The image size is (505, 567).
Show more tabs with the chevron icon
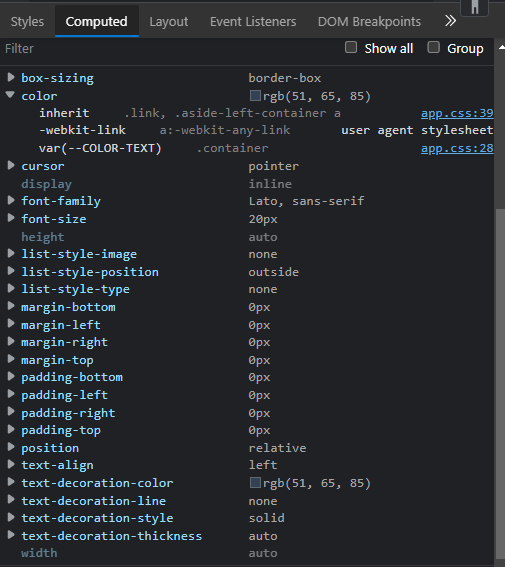pyautogui.click(x=450, y=21)
